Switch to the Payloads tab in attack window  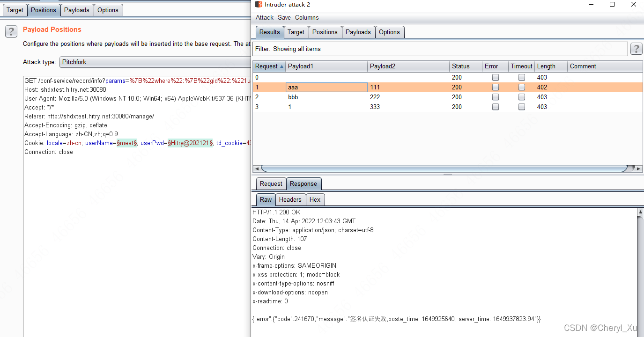[358, 32]
